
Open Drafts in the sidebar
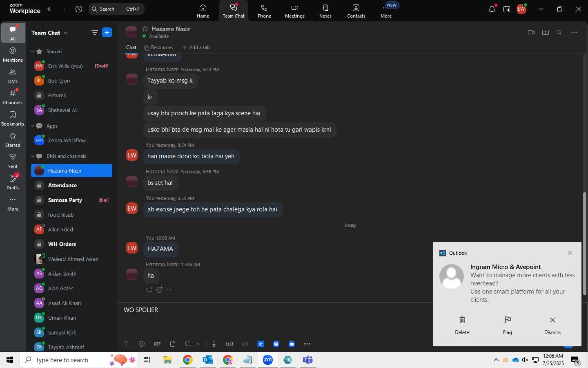click(13, 182)
